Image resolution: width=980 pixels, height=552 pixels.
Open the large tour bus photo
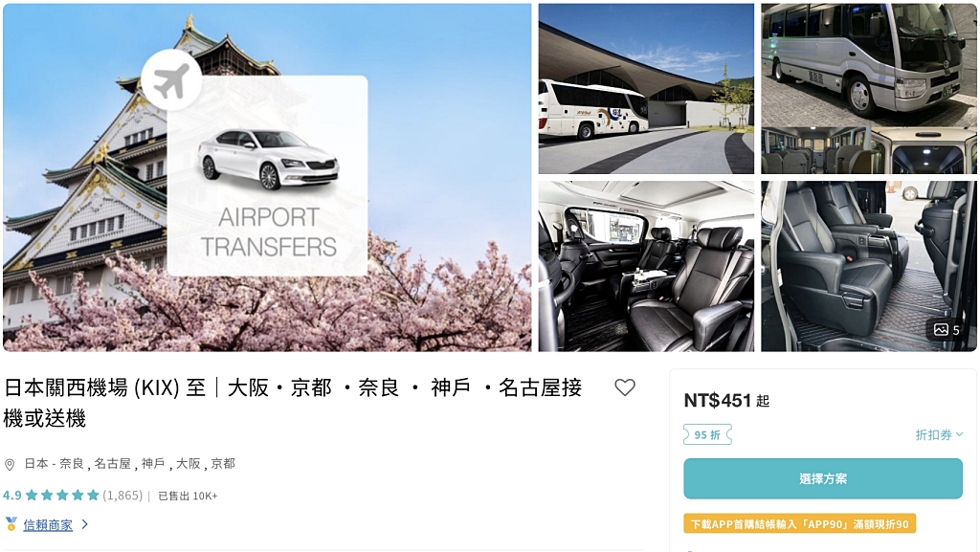pos(646,89)
